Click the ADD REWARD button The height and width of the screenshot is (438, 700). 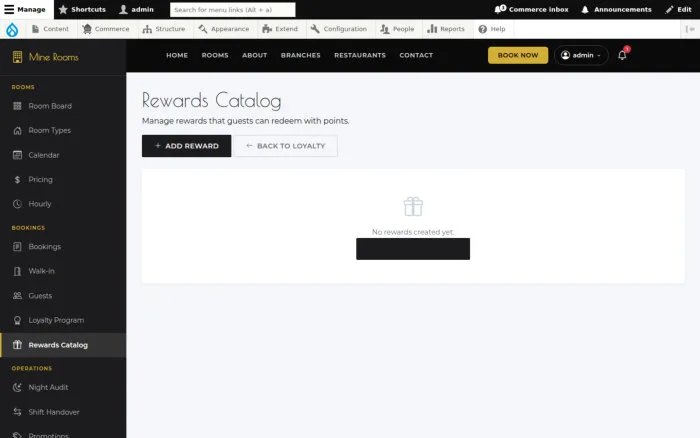[187, 146]
